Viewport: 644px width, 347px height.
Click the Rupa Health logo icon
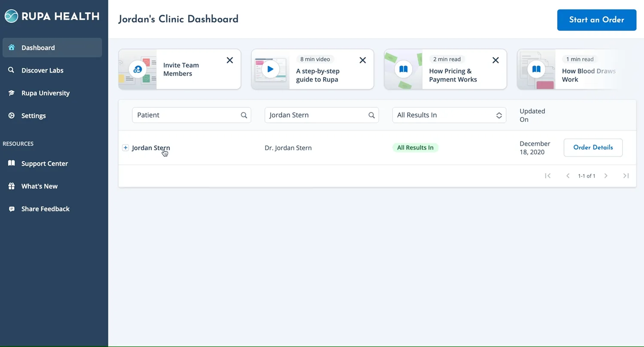[12, 16]
